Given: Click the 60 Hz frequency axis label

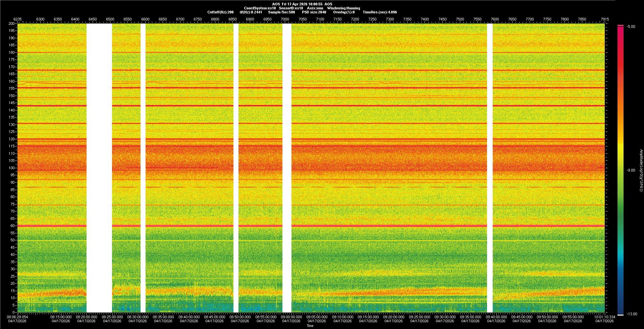Looking at the screenshot, I should [12, 226].
